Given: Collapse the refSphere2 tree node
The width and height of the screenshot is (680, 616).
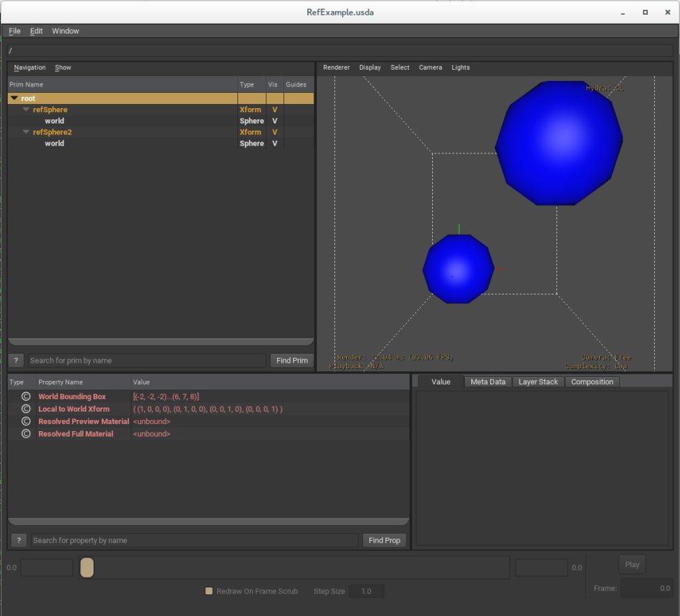Looking at the screenshot, I should pos(26,133).
